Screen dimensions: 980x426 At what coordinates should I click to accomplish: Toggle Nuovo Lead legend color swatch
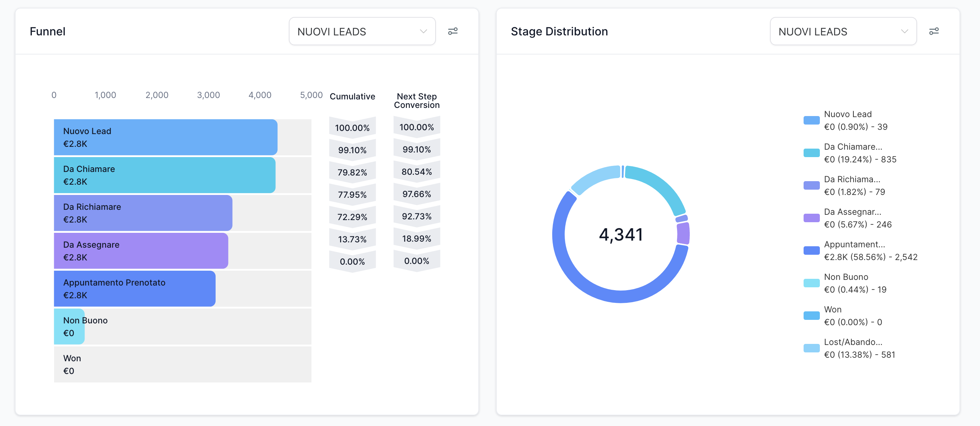pyautogui.click(x=811, y=120)
